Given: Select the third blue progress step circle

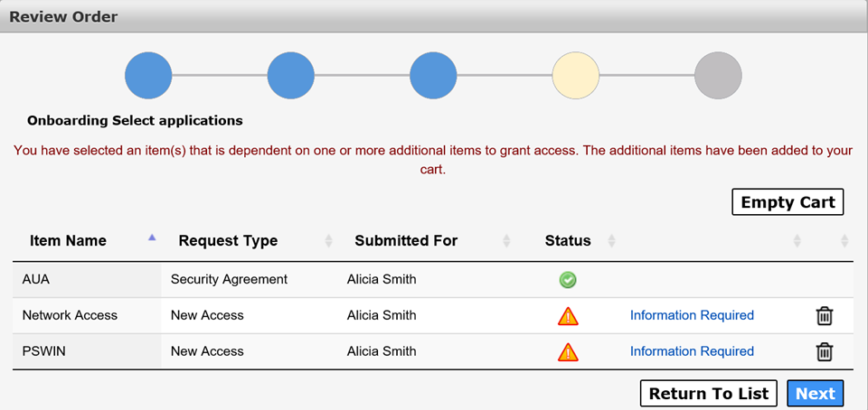Looking at the screenshot, I should tap(433, 76).
